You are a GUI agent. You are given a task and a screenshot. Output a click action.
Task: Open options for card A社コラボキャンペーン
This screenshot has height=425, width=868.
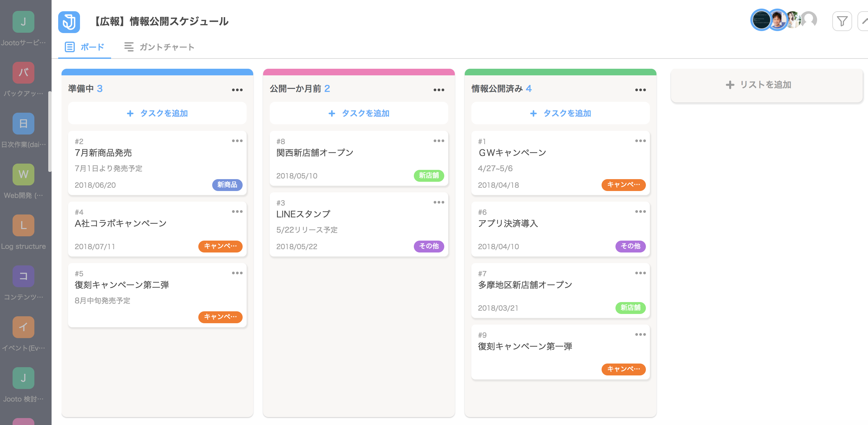tap(237, 212)
